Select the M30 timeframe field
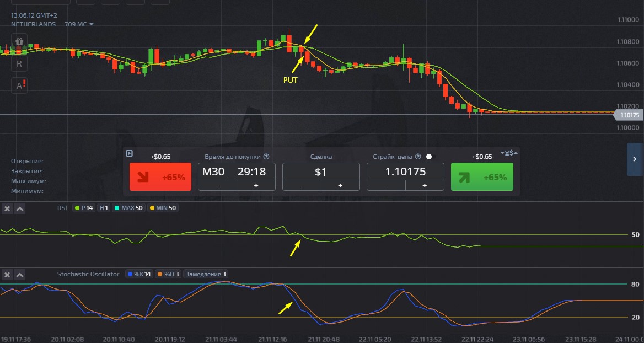The width and height of the screenshot is (644, 343). (213, 171)
